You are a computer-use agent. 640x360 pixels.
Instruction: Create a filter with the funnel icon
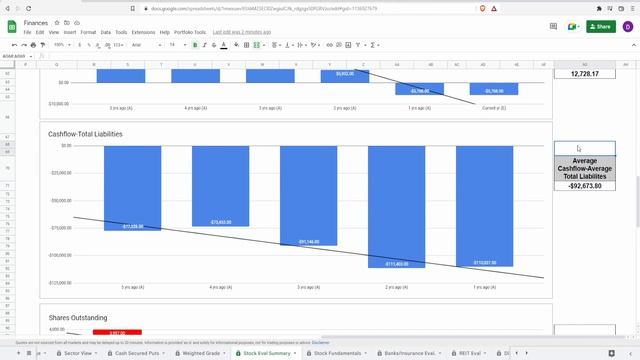point(358,45)
